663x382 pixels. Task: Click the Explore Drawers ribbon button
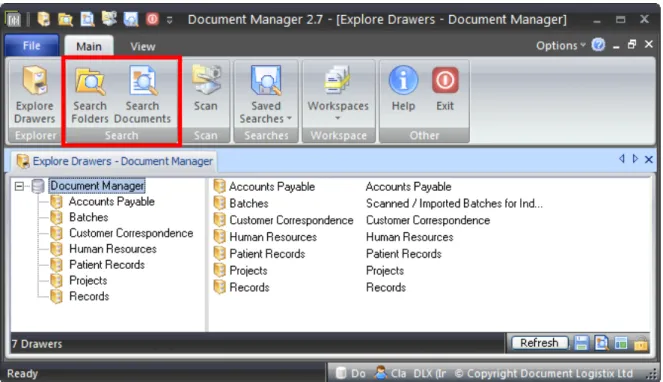click(x=35, y=94)
